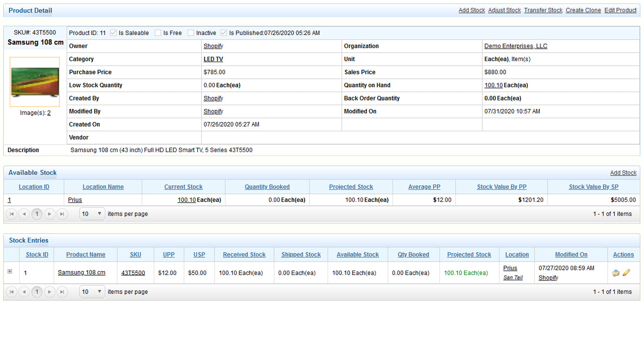The image size is (644, 362).
Task: Go to next page in Available Stock pager
Action: click(x=50, y=214)
